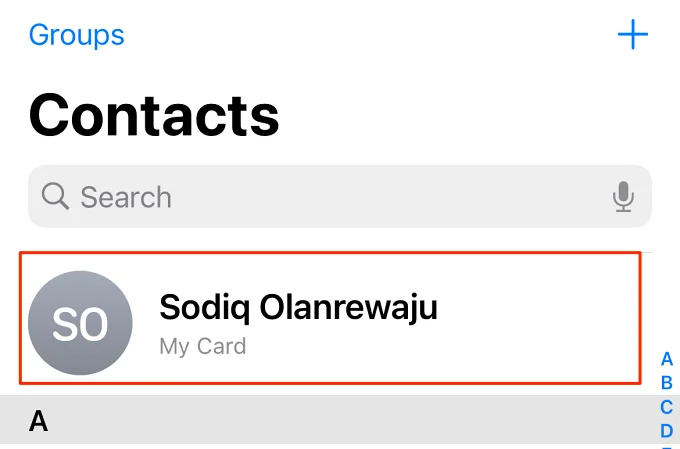Jump to letter D in index
This screenshot has height=449, width=680.
[667, 431]
